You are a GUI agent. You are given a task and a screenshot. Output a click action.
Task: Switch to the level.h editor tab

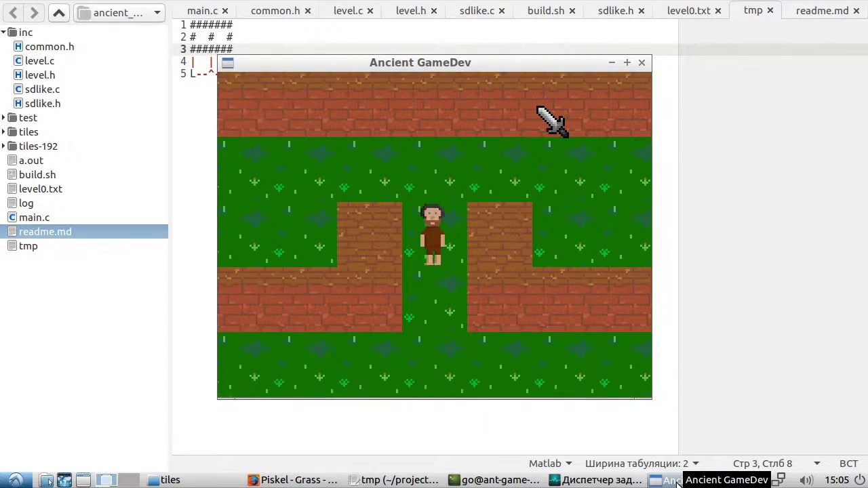tap(411, 10)
